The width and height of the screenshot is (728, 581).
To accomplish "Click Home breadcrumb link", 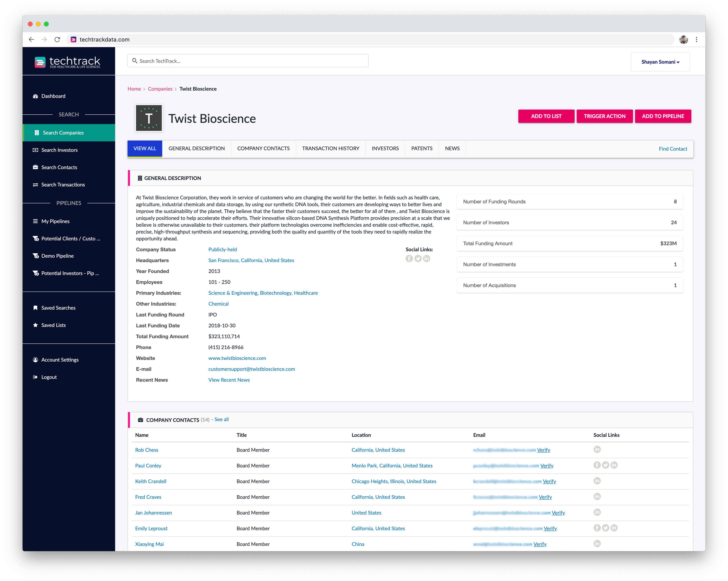I will coord(134,89).
